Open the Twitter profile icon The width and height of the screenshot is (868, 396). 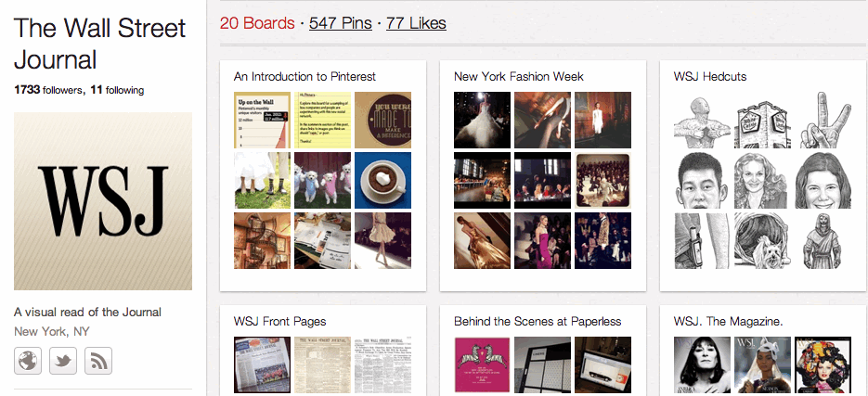pyautogui.click(x=63, y=361)
